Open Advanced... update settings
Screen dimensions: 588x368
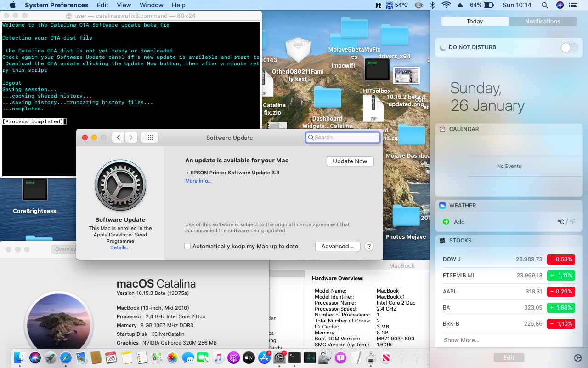point(338,246)
